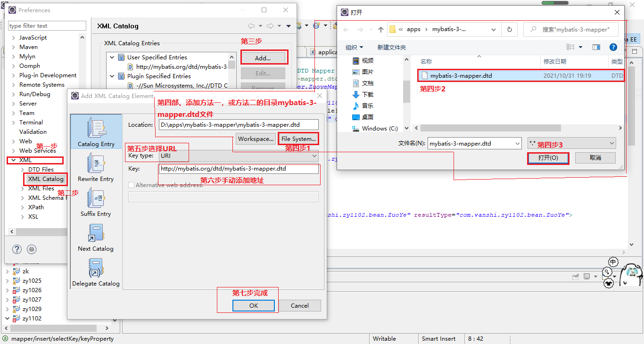Collapse the User Specified Entries node
This screenshot has height=344, width=644.
click(113, 57)
